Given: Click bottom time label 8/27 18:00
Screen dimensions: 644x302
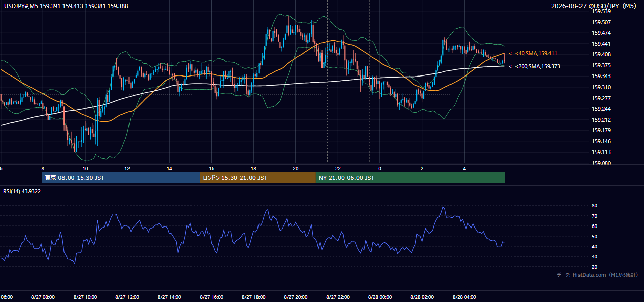Looking at the screenshot, I should (x=253, y=297).
